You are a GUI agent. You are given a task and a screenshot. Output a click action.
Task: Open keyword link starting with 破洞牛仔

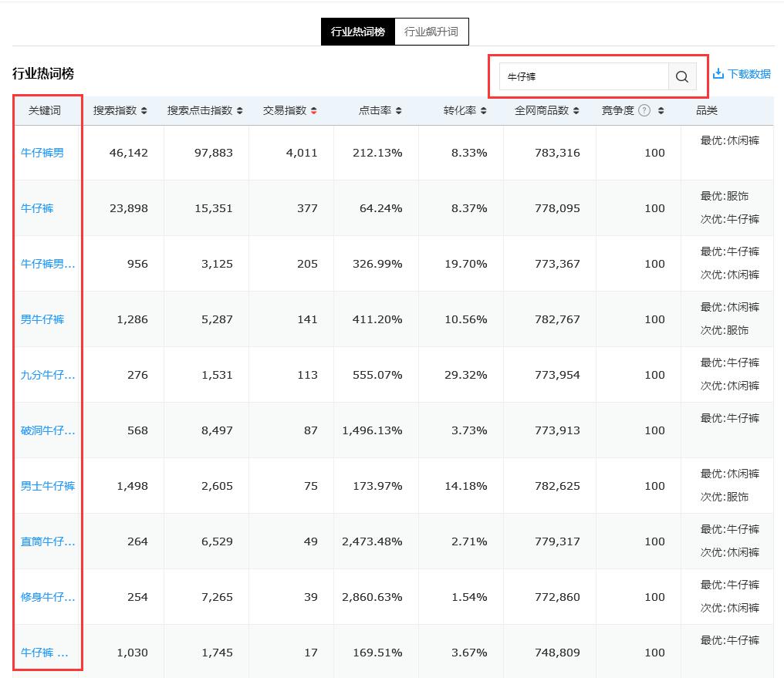point(48,430)
